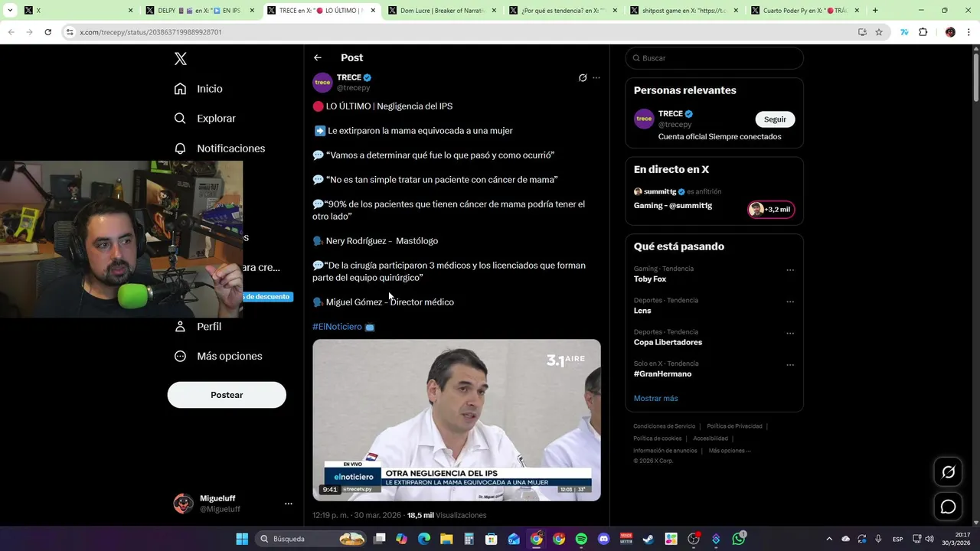Open options for the Toby Fox trend
The width and height of the screenshot is (980, 551).
click(x=790, y=270)
